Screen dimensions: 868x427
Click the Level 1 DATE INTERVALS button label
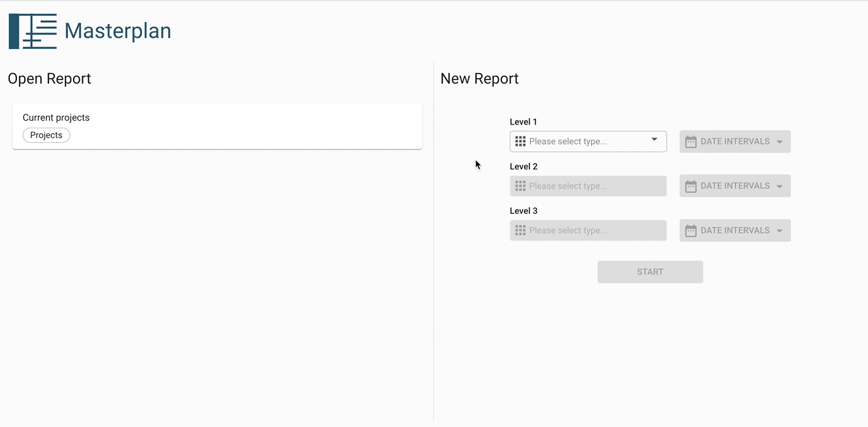(x=735, y=141)
